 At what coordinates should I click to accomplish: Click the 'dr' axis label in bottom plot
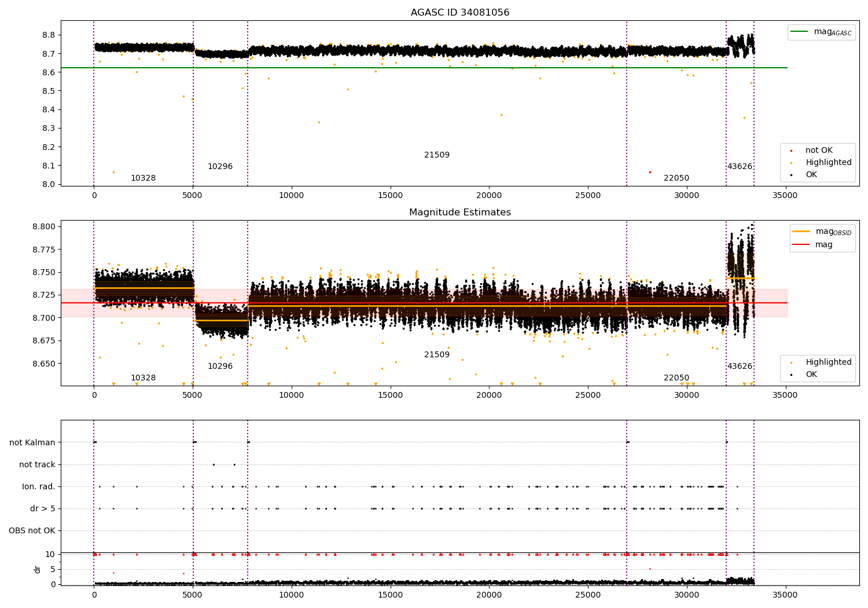point(38,569)
